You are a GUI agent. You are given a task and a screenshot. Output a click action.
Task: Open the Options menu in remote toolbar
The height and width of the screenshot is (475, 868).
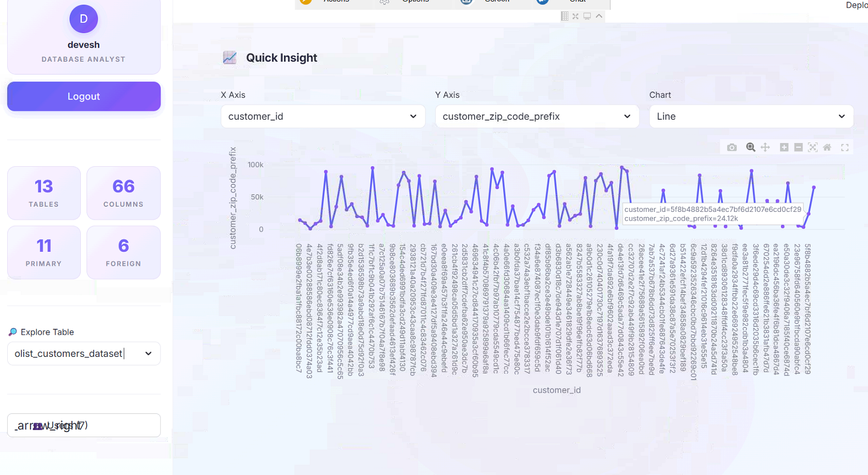(405, 2)
